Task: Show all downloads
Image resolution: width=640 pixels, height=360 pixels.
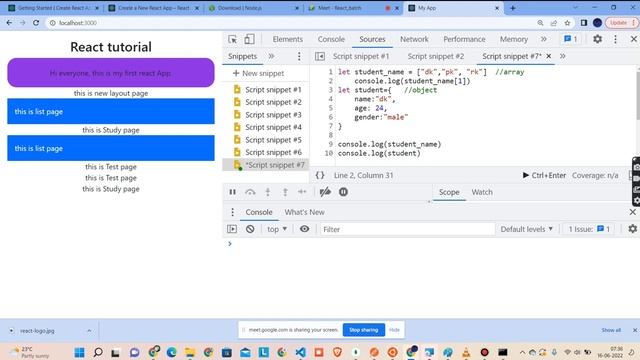Action: click(x=611, y=330)
